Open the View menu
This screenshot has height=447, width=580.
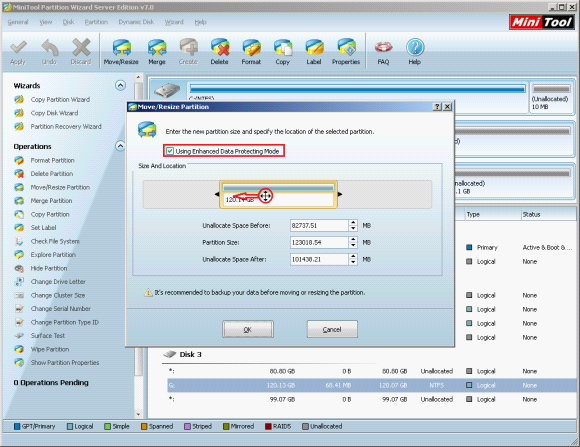click(x=46, y=22)
